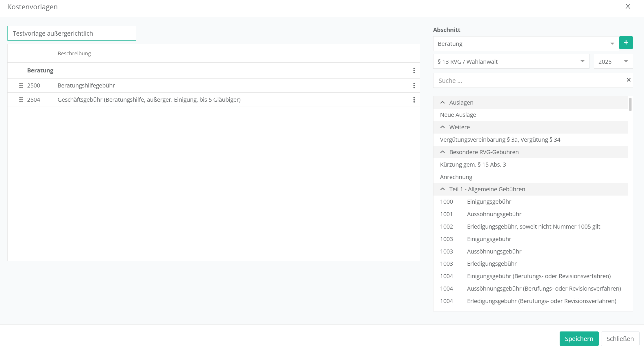Collapse Besondere RVG-Gebühren group
Viewport: 644px width, 350px height.
tap(442, 152)
